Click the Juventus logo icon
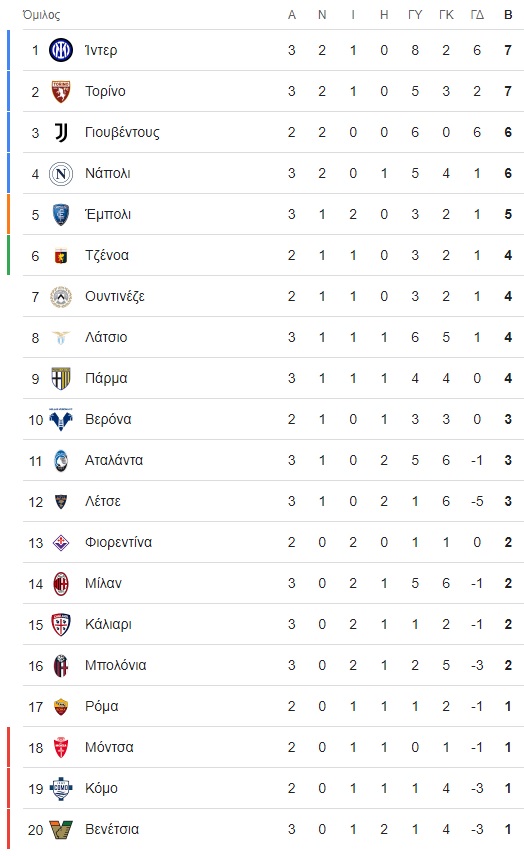This screenshot has width=524, height=856. tap(61, 132)
